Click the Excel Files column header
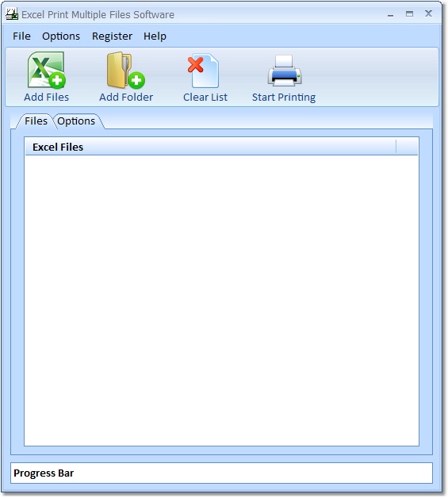 click(x=210, y=147)
